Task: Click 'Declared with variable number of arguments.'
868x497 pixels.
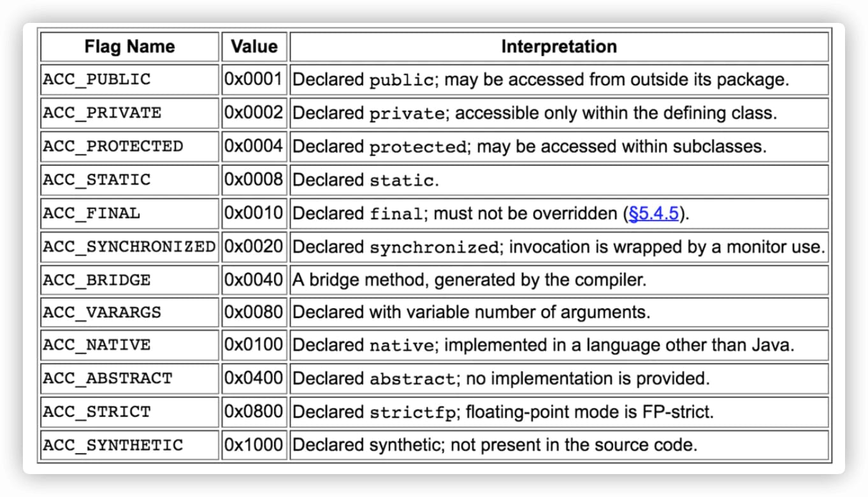Action: 472,312
